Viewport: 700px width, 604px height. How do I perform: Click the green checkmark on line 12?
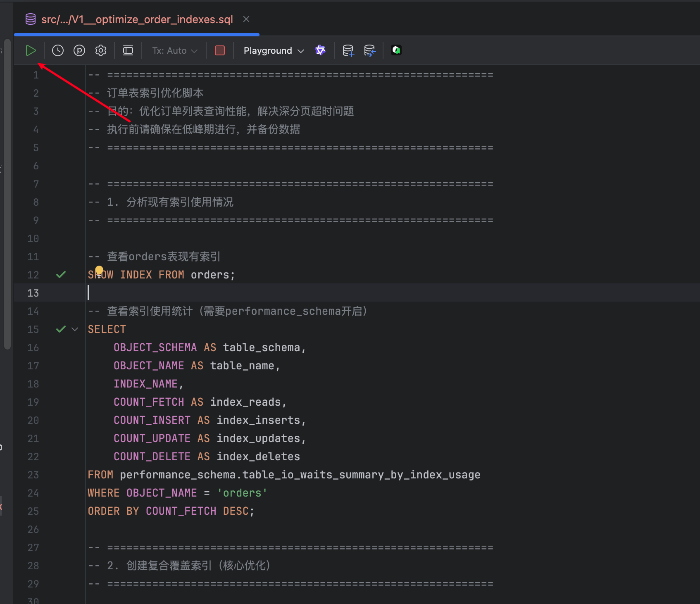(x=61, y=275)
